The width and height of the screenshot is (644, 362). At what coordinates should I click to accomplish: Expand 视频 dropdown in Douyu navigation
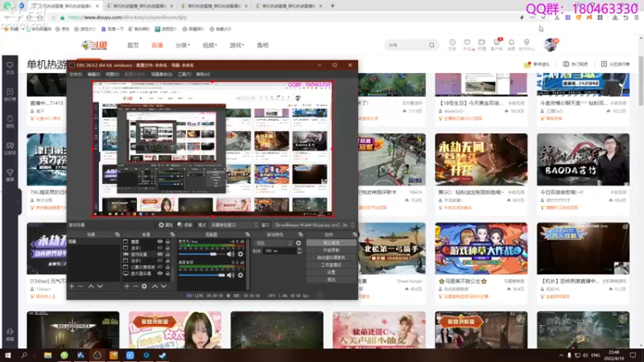(209, 45)
